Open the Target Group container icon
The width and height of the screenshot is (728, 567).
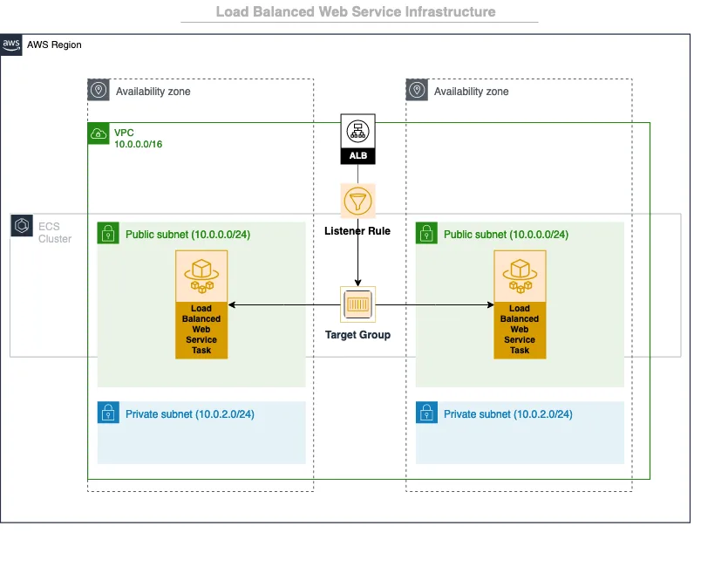[x=357, y=304]
